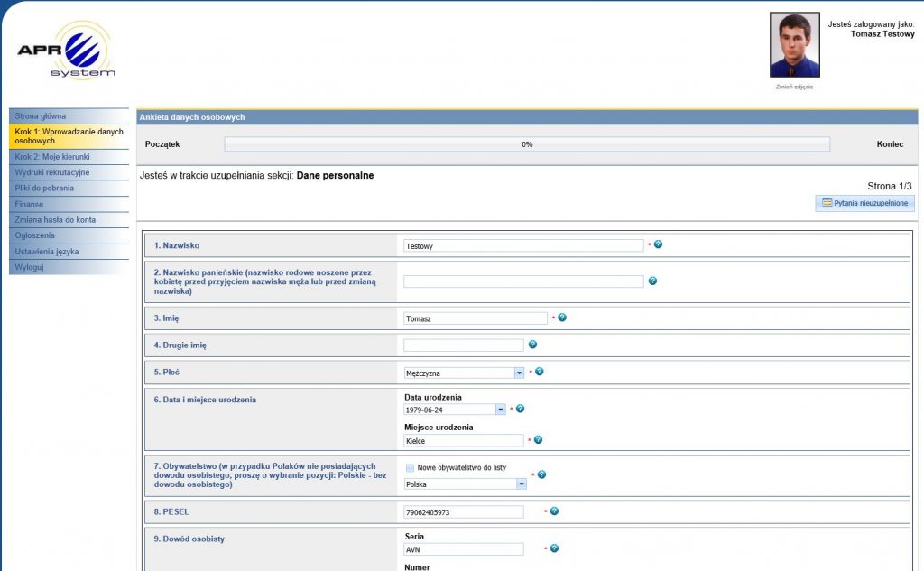The image size is (924, 571).
Task: Open Ustawienia języka menu item
Action: tap(69, 251)
